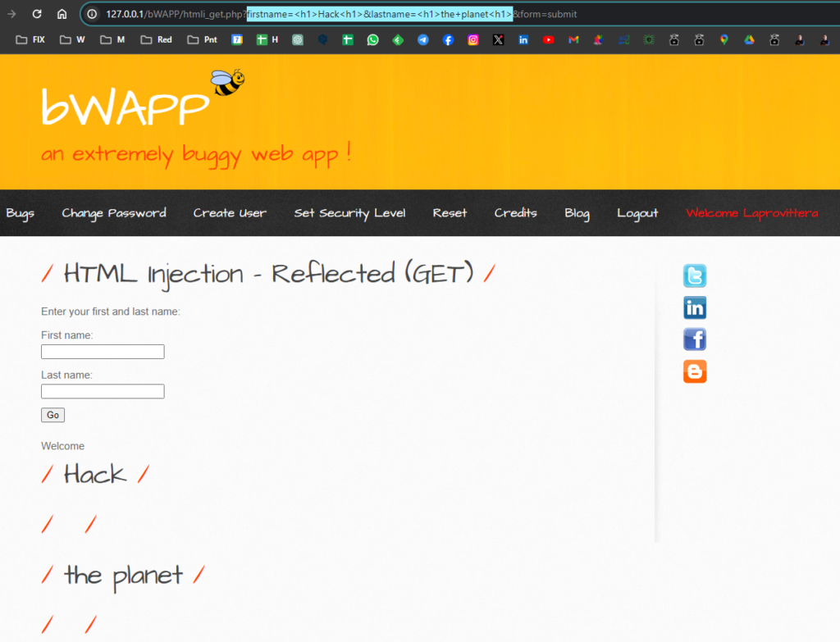The width and height of the screenshot is (840, 642).
Task: Open the Google Drive bookmark
Action: [x=750, y=39]
